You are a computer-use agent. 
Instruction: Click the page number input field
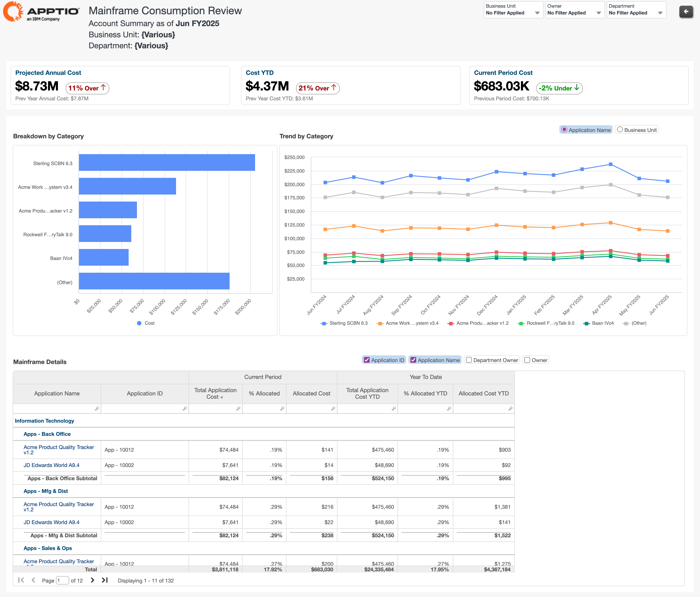[x=63, y=581]
